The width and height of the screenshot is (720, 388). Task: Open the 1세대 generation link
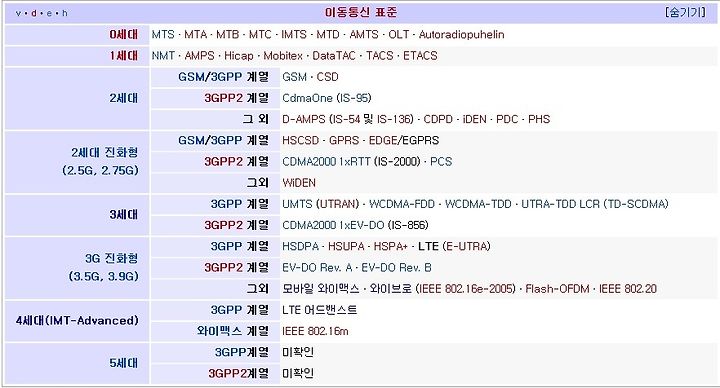click(124, 56)
